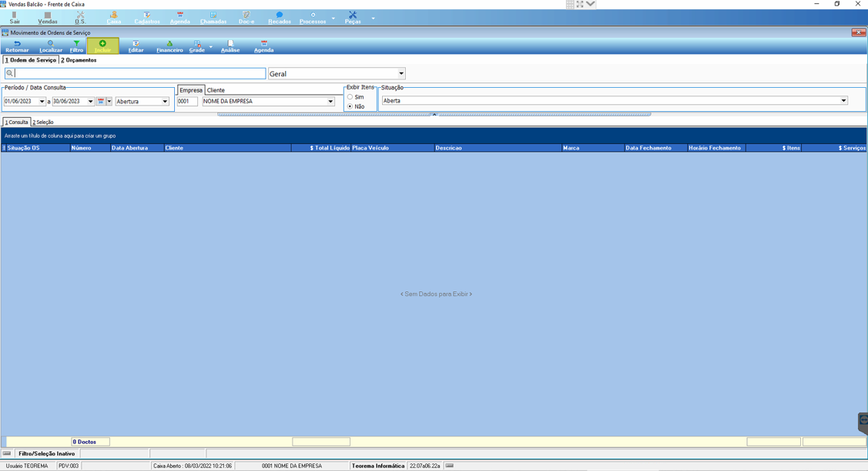Open the Cadastros module
This screenshot has width=868, height=471.
click(146, 18)
